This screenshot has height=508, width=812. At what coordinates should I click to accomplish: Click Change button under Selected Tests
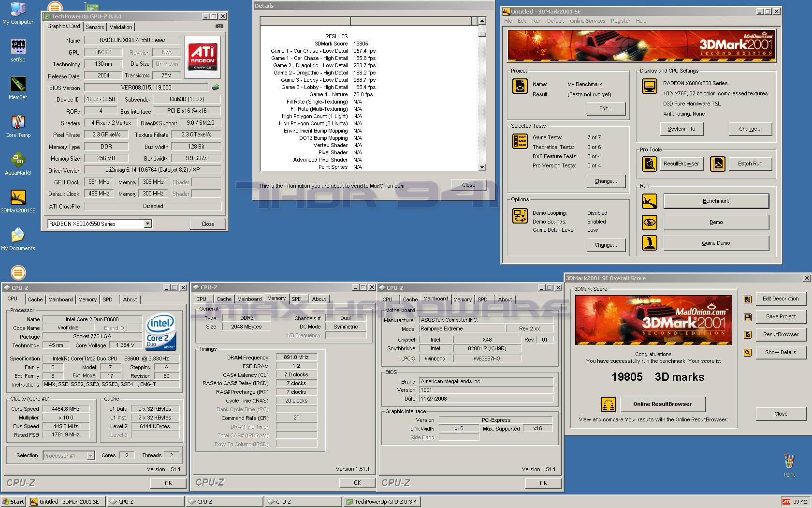[x=606, y=181]
